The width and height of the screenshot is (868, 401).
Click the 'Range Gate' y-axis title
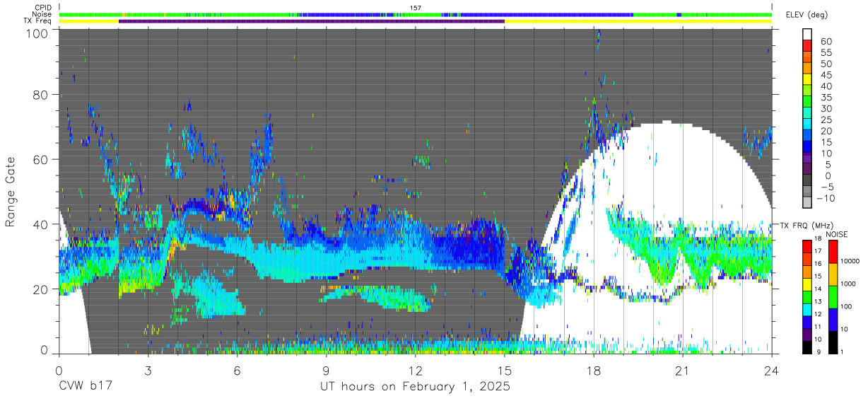click(x=11, y=190)
